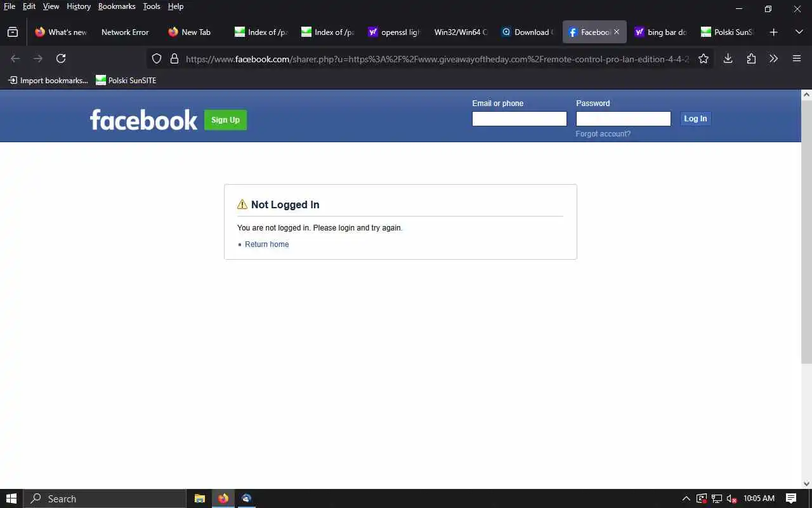Open the Tools menu
812x508 pixels.
[152, 6]
